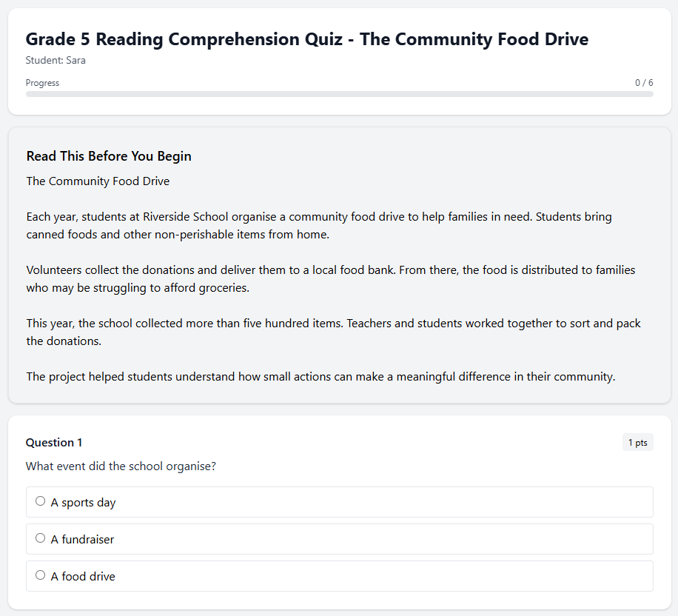Click the "1 pts" badge on Question 1
Viewport: 678px width, 616px height.
[x=637, y=442]
